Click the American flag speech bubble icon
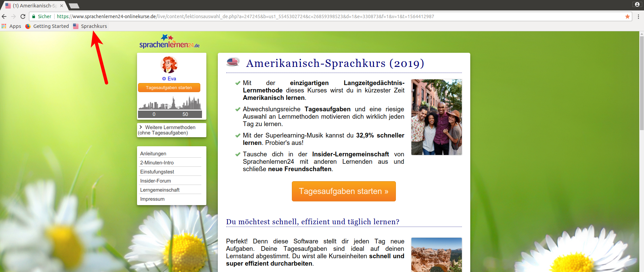The width and height of the screenshot is (644, 272). (233, 62)
